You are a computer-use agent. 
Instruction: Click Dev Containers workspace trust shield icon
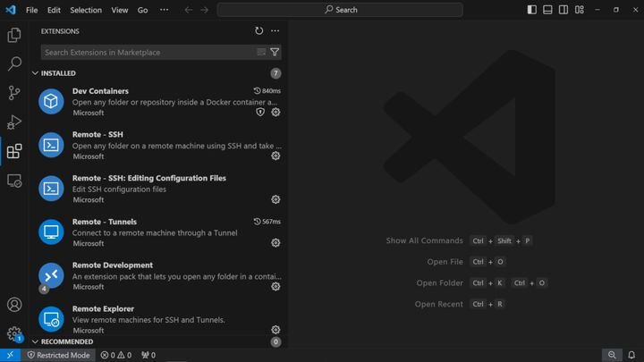(260, 112)
